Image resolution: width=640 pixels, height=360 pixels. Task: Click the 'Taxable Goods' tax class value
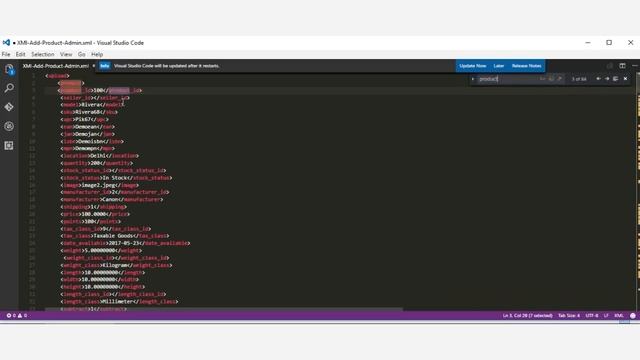pyautogui.click(x=113, y=236)
